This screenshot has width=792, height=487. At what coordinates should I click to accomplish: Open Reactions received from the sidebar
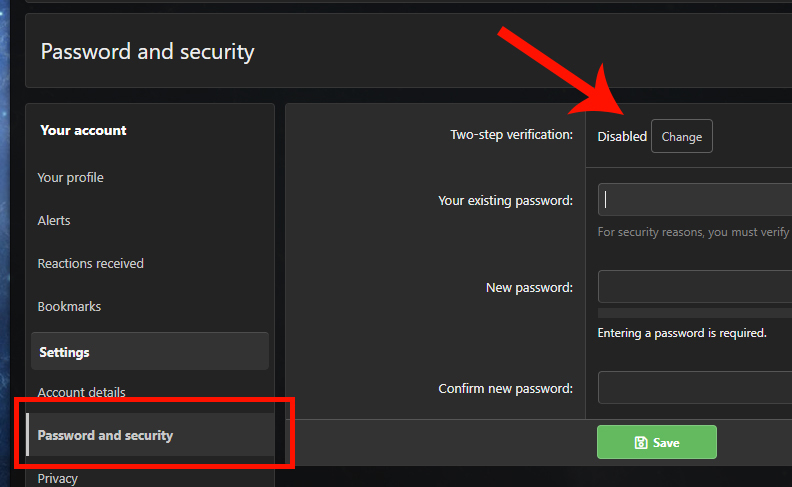point(90,264)
